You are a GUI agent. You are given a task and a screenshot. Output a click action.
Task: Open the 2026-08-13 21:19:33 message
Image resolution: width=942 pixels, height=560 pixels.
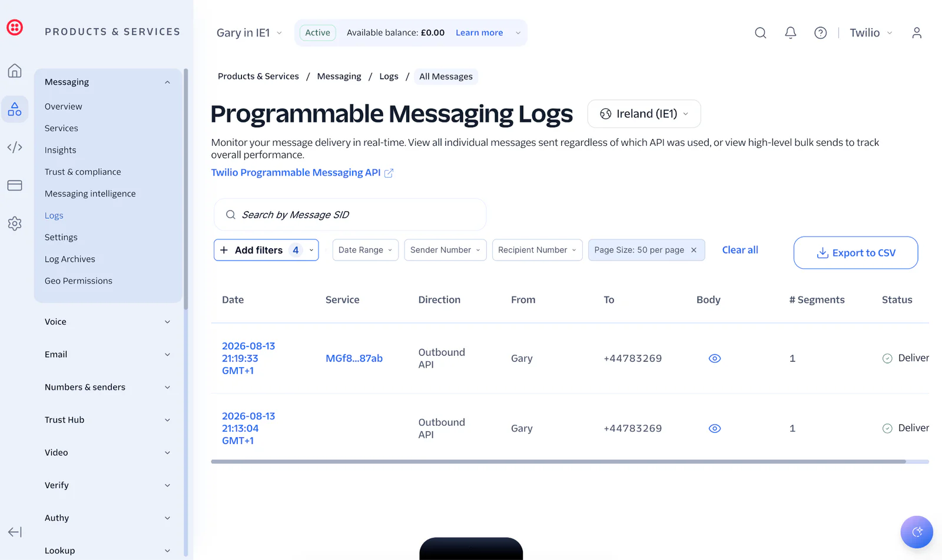(x=248, y=358)
